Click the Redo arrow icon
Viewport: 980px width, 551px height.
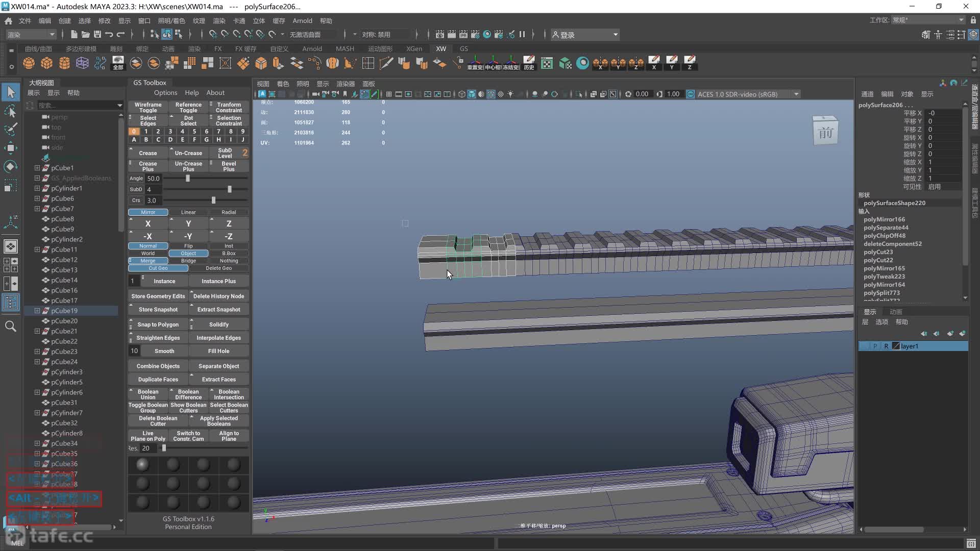121,34
